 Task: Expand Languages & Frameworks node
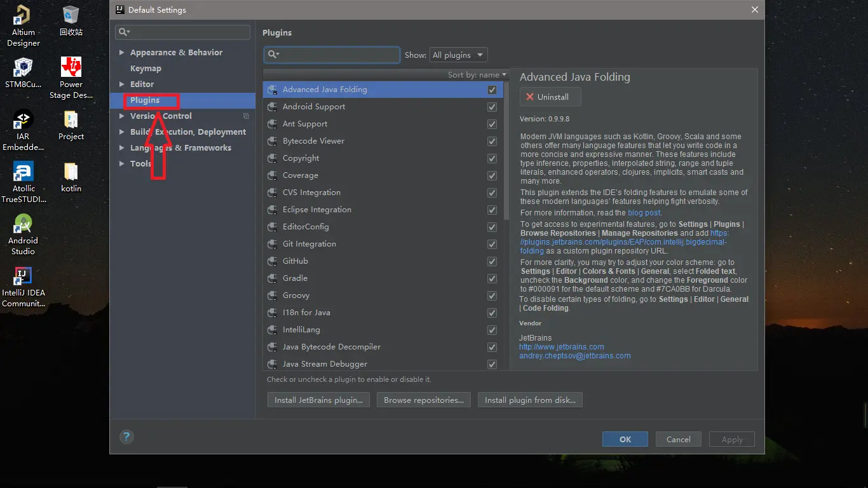tap(121, 148)
